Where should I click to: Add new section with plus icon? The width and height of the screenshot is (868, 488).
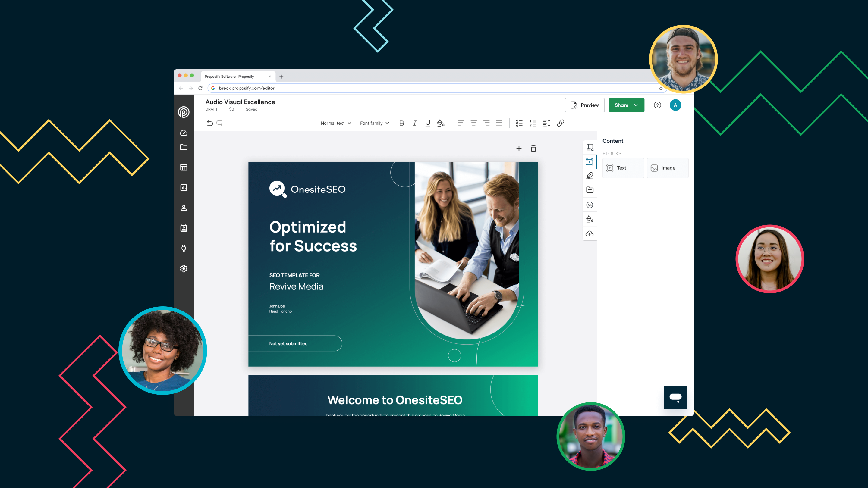pos(519,149)
